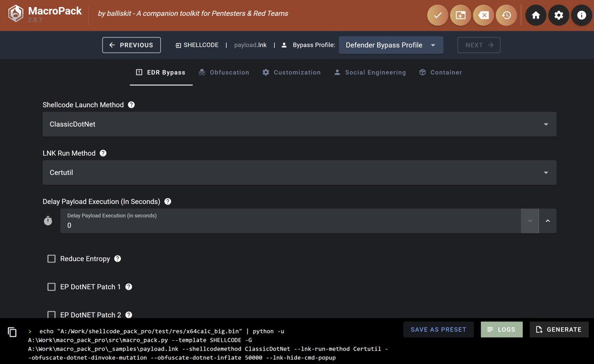The width and height of the screenshot is (594, 364).
Task: Copy command line with clipboard icon
Action: click(x=12, y=332)
